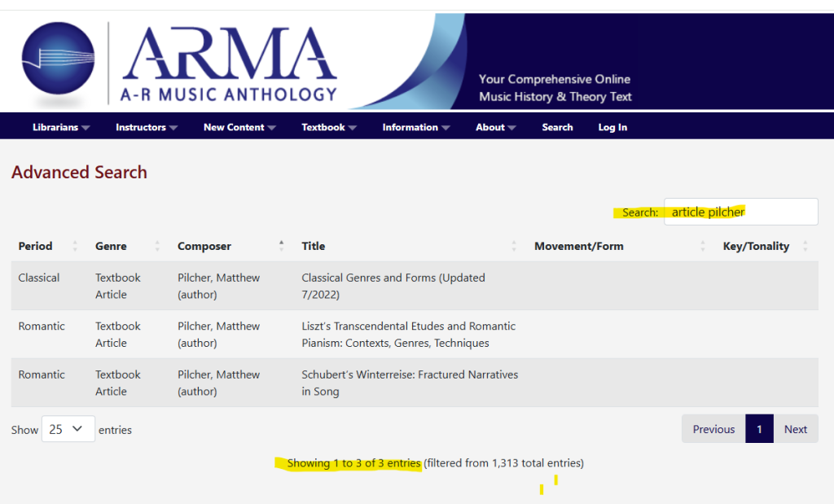834x504 pixels.
Task: Go to the Search page
Action: (557, 127)
